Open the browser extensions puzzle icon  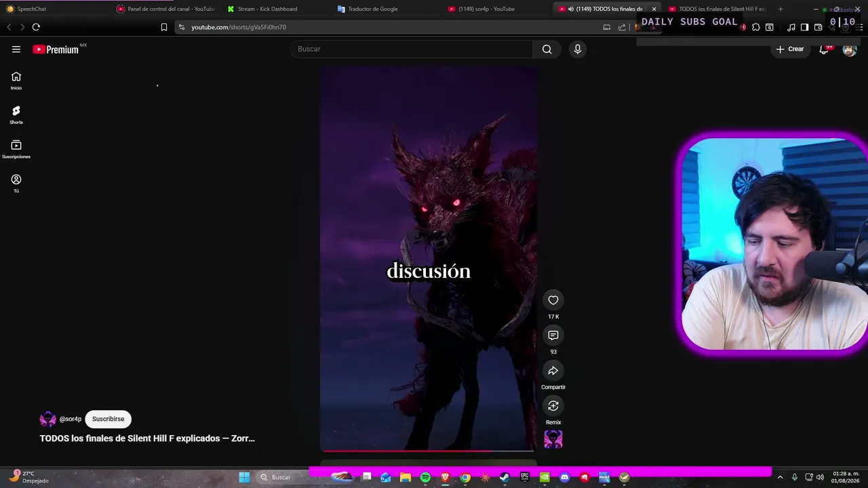coord(756,27)
